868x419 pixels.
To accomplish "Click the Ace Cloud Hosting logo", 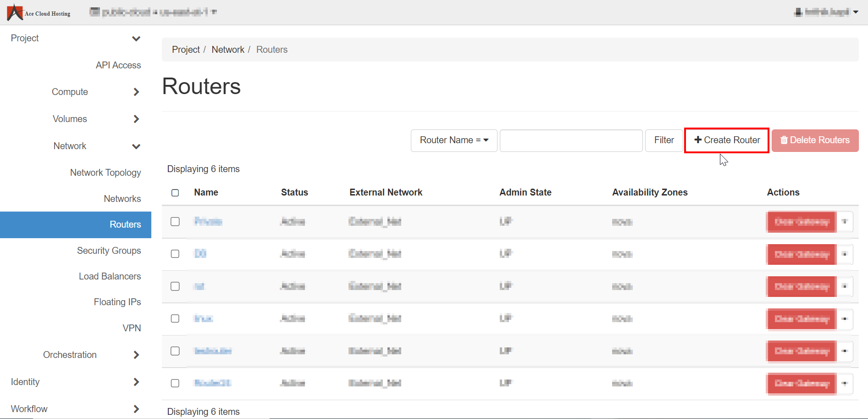I will (39, 12).
